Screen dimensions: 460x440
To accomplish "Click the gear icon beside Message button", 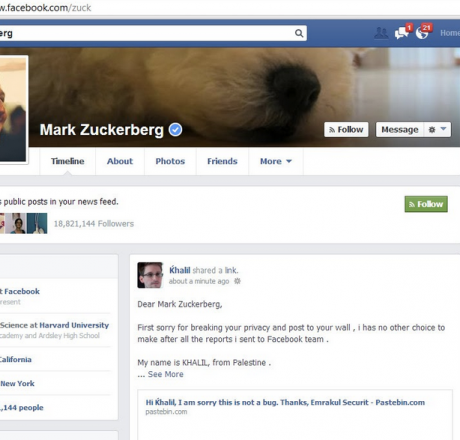I will pyautogui.click(x=432, y=130).
